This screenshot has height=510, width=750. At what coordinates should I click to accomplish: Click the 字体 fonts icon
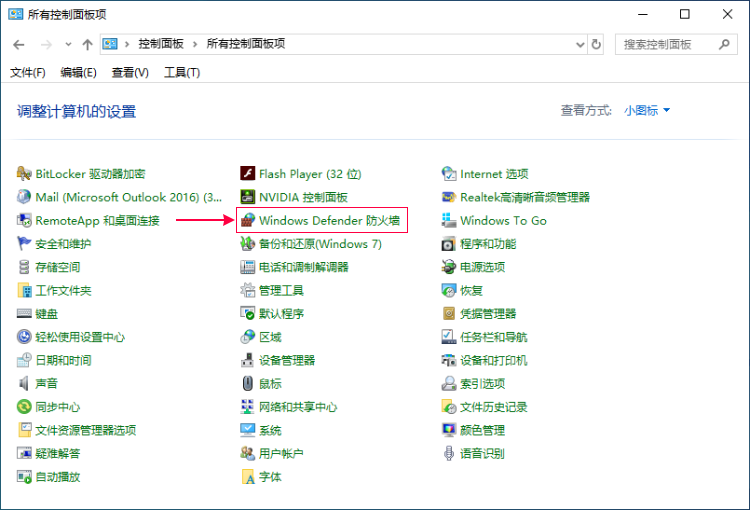point(247,477)
